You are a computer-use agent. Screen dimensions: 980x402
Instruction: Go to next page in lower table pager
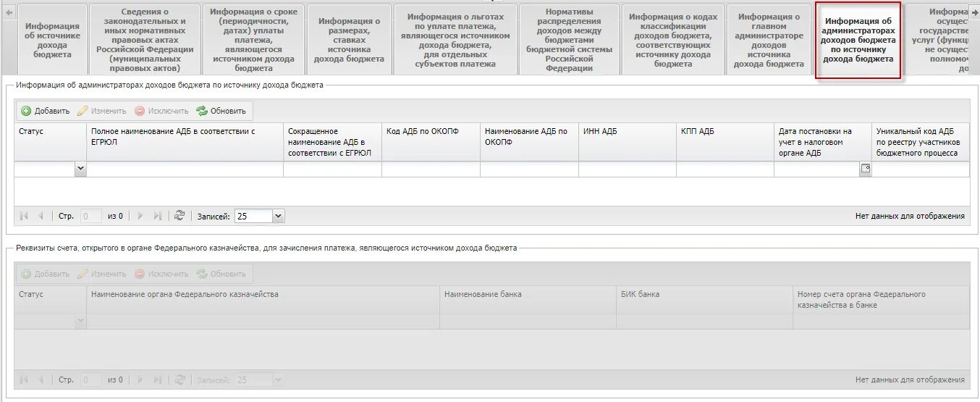pyautogui.click(x=140, y=380)
